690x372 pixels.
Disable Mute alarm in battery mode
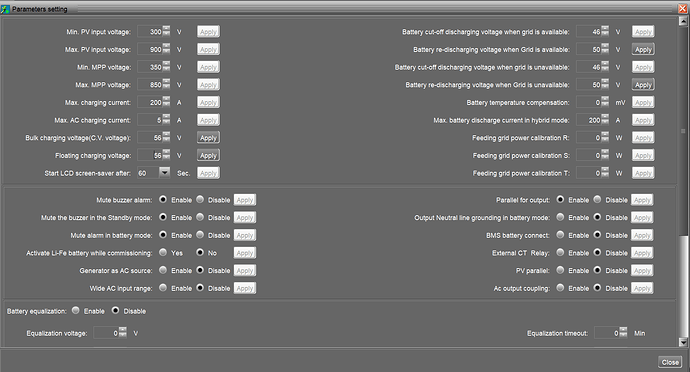200,235
